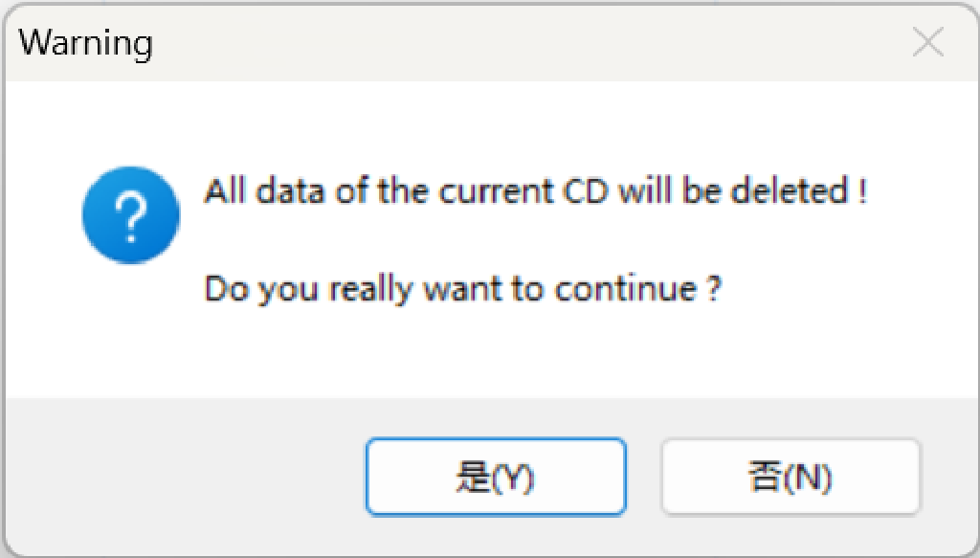
Task: Select the "All data of the current CD" message line
Action: [536, 191]
